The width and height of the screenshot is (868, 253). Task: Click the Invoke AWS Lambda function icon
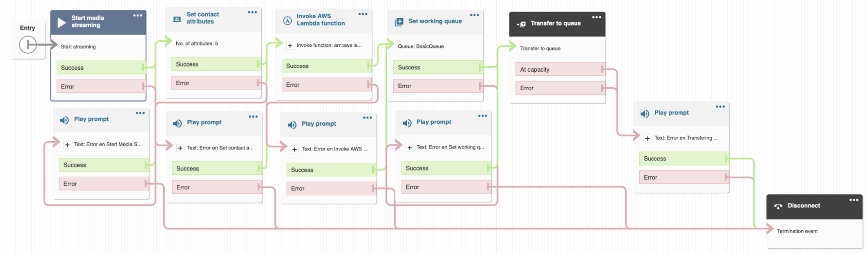click(x=287, y=20)
